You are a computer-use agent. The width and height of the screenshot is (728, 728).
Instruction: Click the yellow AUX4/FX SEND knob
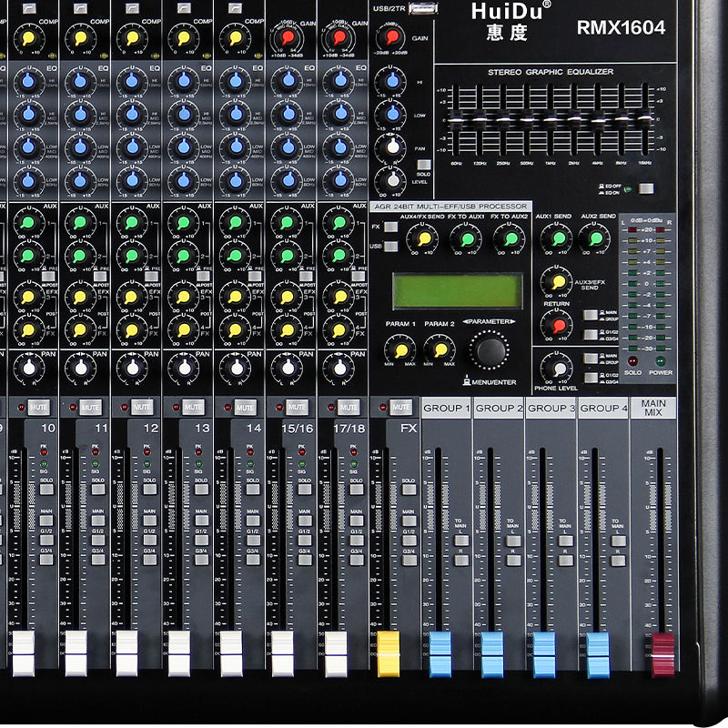point(422,238)
